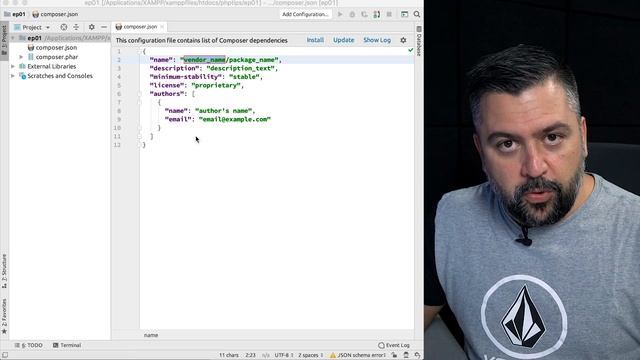640x360 pixels.
Task: Expand Scratches and Consoles node
Action: point(13,76)
